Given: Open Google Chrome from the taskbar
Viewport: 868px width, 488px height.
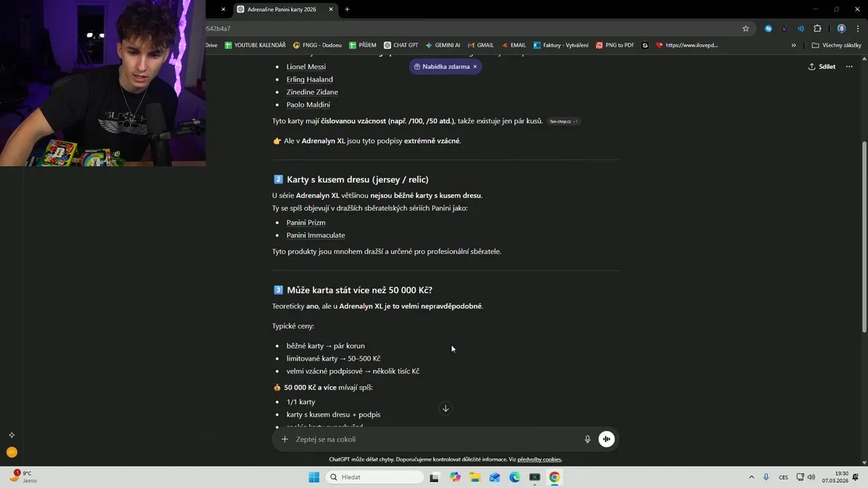Looking at the screenshot, I should point(554,477).
